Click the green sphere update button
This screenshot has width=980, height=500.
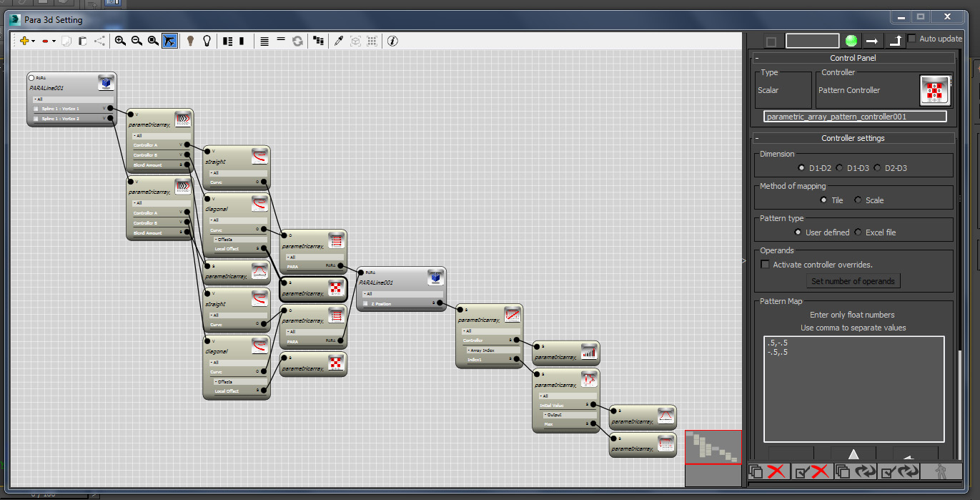pos(851,41)
